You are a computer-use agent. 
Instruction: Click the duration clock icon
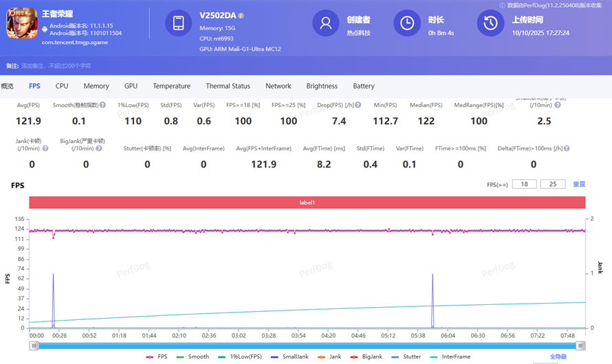pyautogui.click(x=406, y=23)
